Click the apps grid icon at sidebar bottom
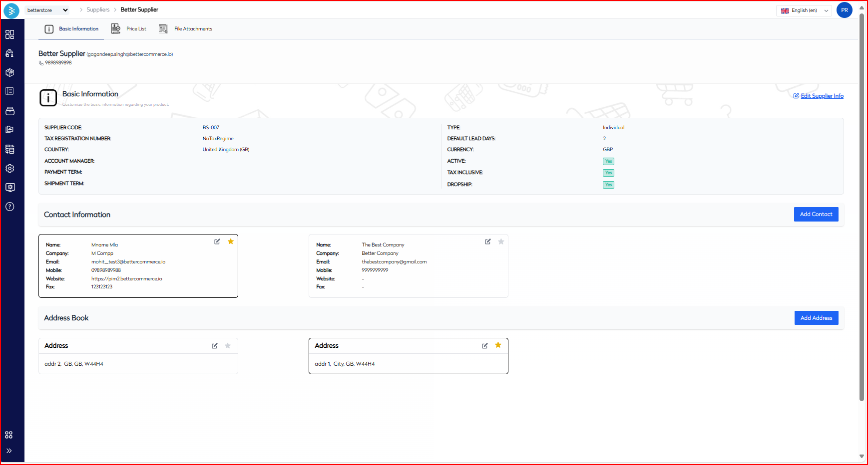868x465 pixels. 9,435
